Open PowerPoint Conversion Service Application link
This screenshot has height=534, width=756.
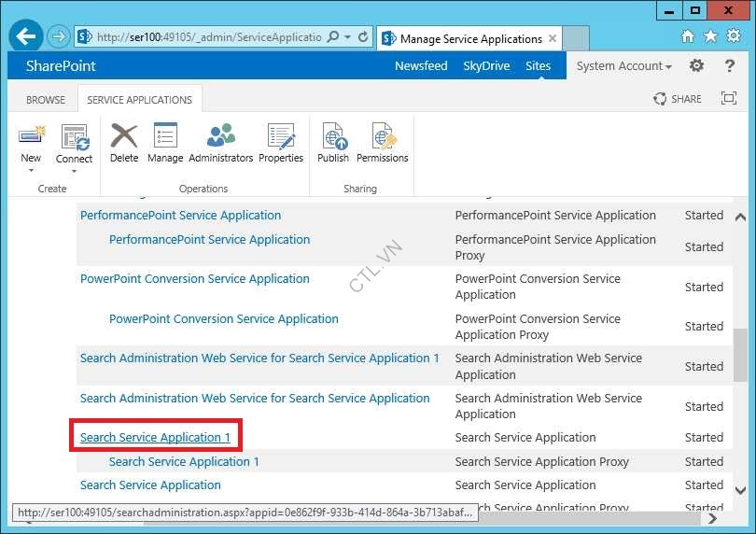point(194,279)
